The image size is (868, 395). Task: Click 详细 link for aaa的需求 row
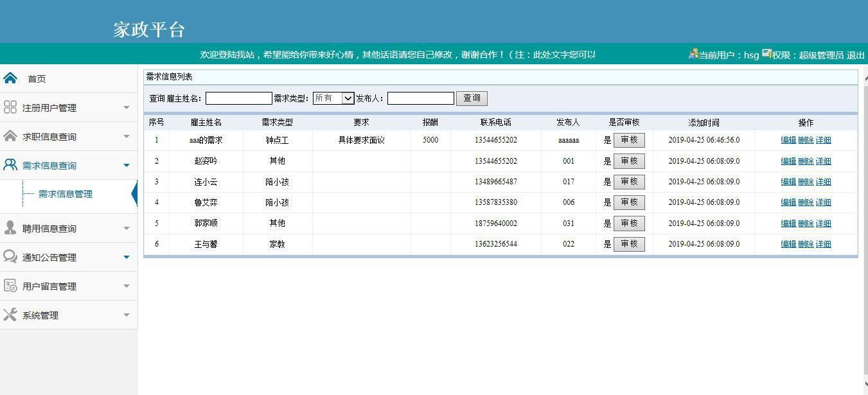pyautogui.click(x=823, y=140)
